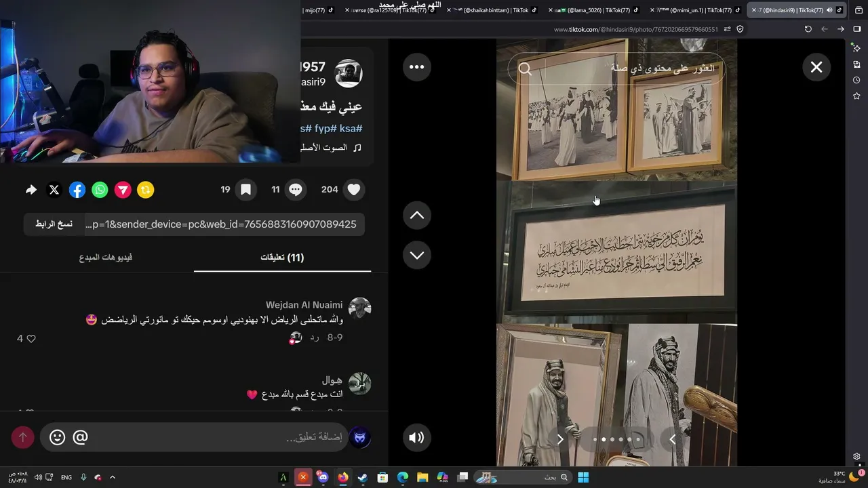This screenshot has height=488, width=868.
Task: Switch to the @shaikahbinttam TikTok browser tab
Action: [492, 10]
